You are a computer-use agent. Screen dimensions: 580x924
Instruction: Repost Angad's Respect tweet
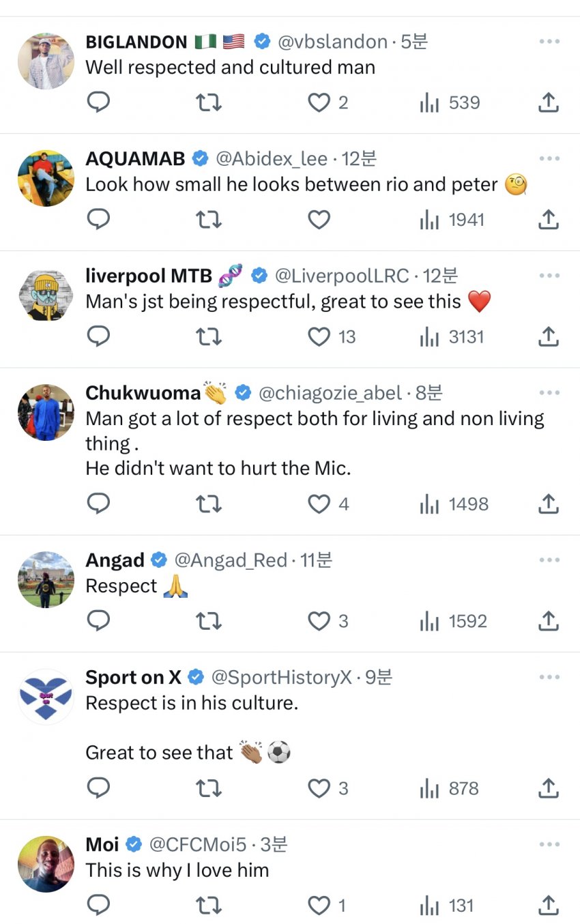pos(209,622)
